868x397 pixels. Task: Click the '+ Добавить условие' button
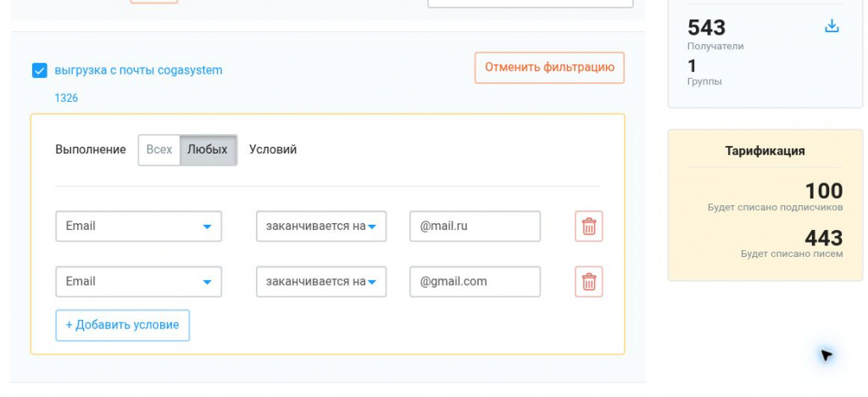[x=122, y=325]
